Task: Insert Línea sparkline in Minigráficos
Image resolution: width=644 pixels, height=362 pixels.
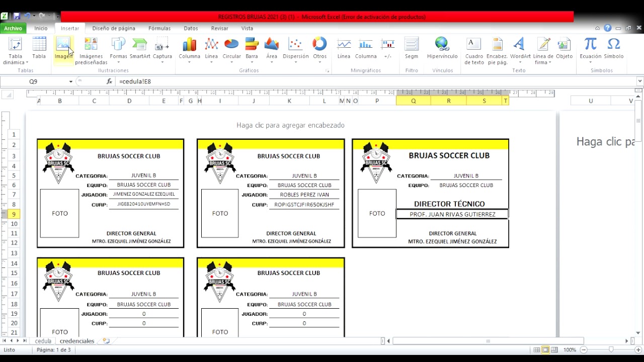Action: point(344,49)
